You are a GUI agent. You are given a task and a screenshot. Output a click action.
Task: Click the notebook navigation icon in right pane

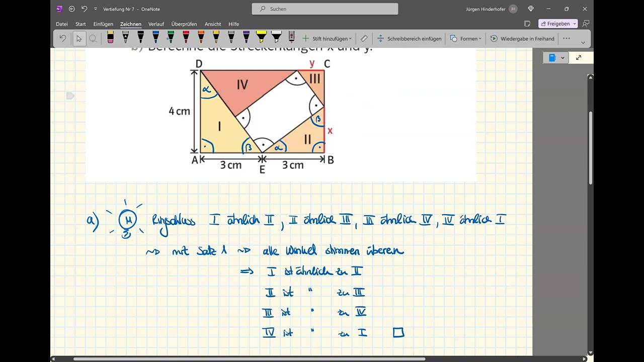(552, 58)
